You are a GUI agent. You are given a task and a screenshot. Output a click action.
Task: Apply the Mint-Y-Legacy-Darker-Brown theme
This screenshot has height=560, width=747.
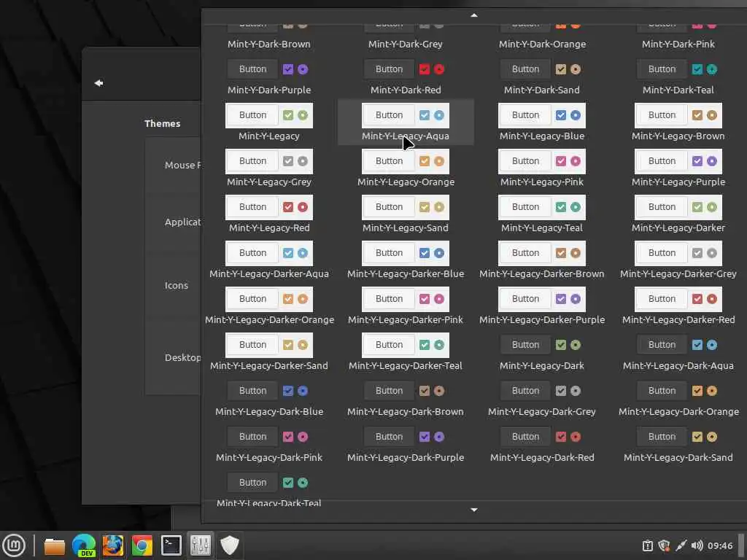542,260
